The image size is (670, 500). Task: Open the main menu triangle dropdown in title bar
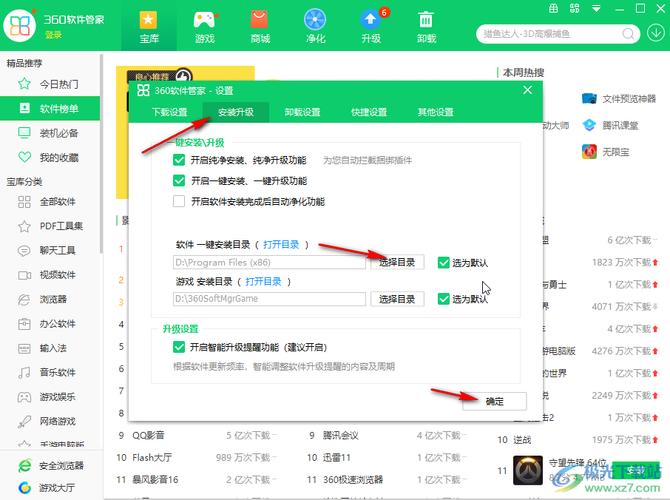pyautogui.click(x=596, y=8)
